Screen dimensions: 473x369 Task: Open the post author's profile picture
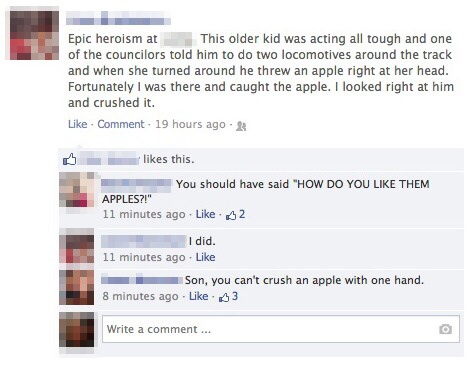pyautogui.click(x=34, y=35)
